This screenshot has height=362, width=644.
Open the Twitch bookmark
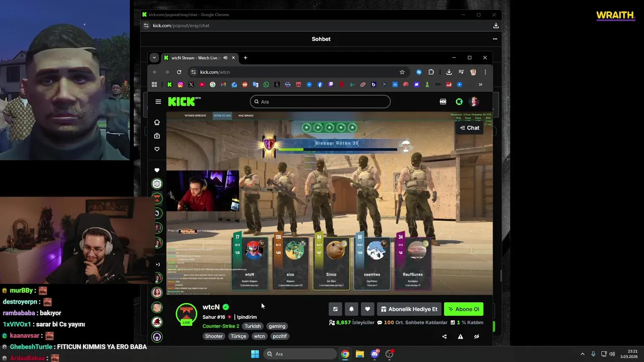(331, 84)
